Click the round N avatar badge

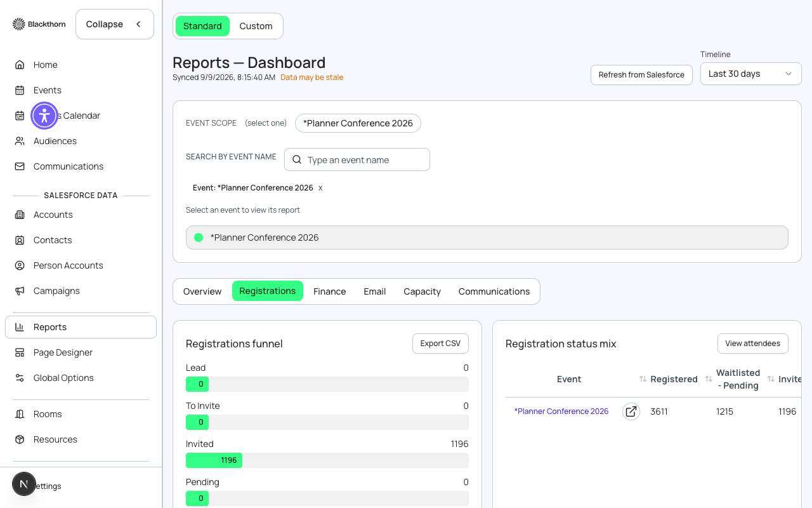pyautogui.click(x=24, y=484)
